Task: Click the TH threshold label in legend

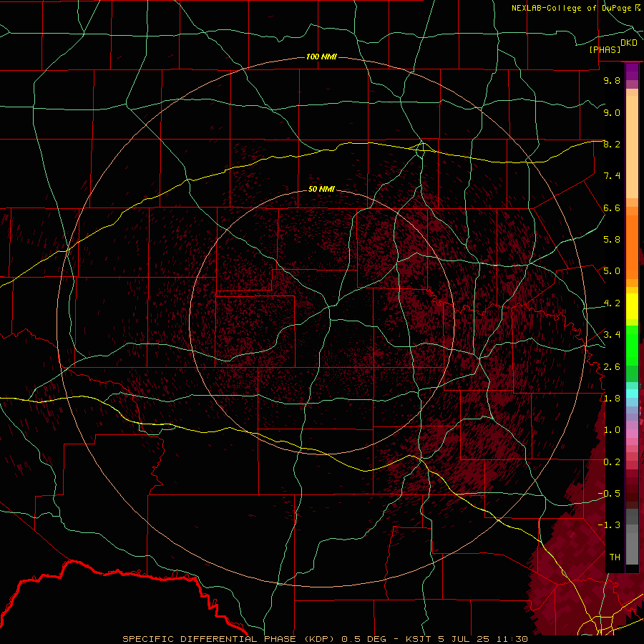Action: (x=615, y=557)
